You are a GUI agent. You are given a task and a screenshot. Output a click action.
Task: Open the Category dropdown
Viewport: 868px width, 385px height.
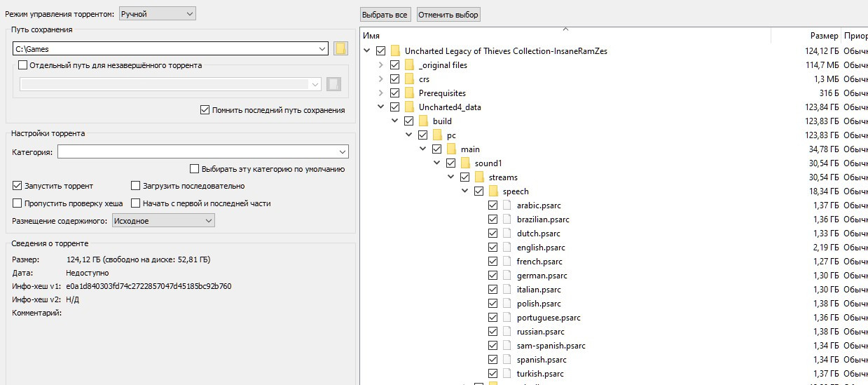tap(203, 152)
